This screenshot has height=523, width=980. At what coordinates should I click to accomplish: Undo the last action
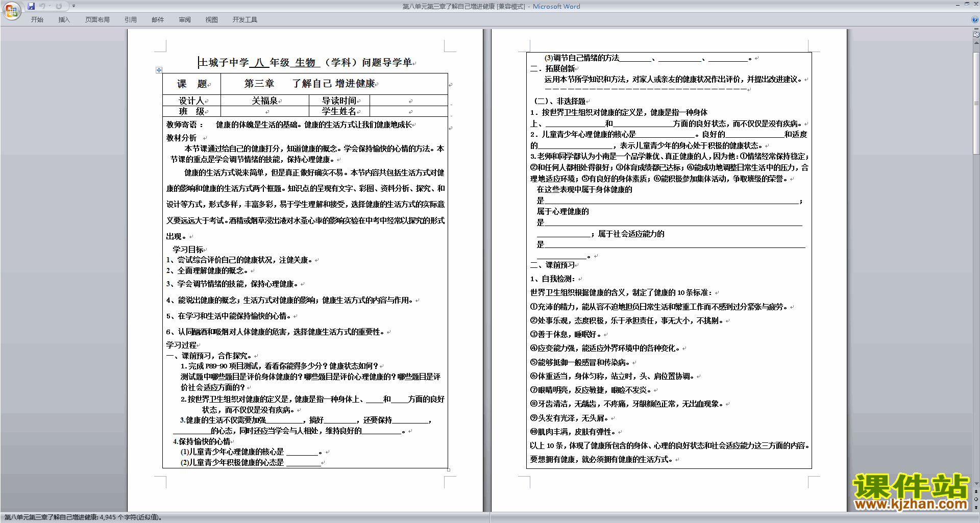tap(42, 6)
